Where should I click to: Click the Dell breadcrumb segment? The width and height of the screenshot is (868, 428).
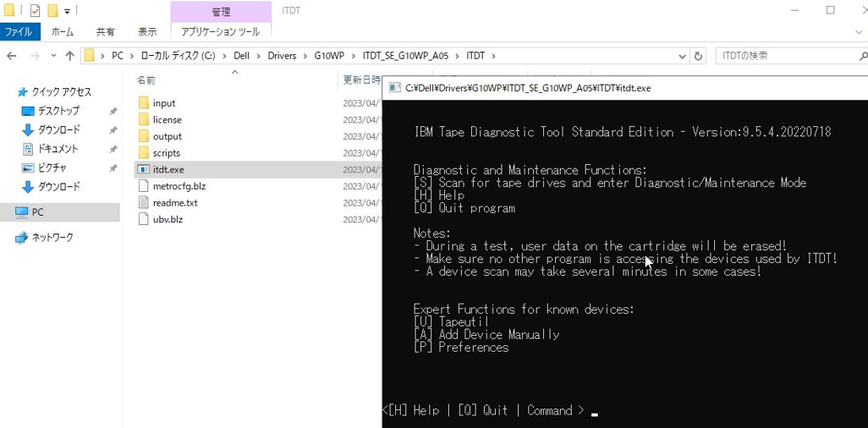[241, 56]
